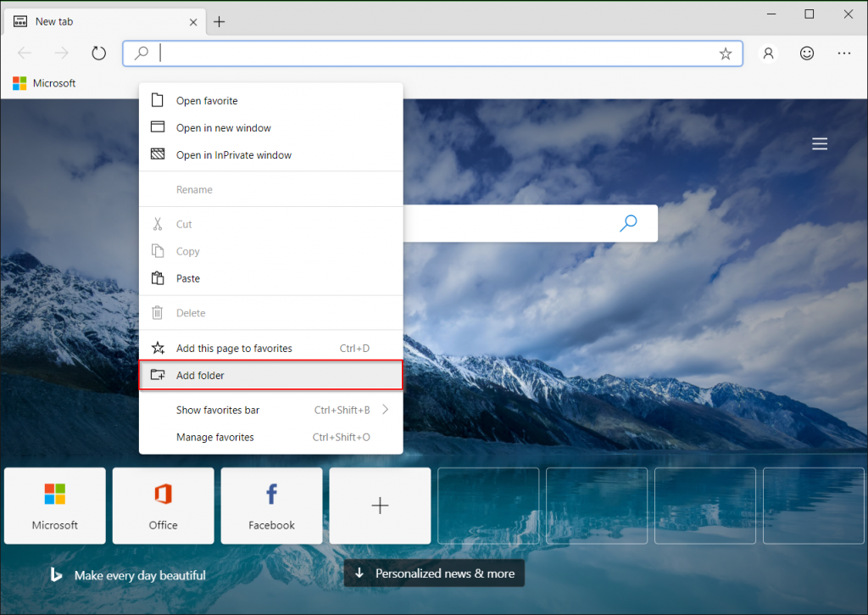Select the star icon to add favorite
868x615 pixels.
point(726,53)
